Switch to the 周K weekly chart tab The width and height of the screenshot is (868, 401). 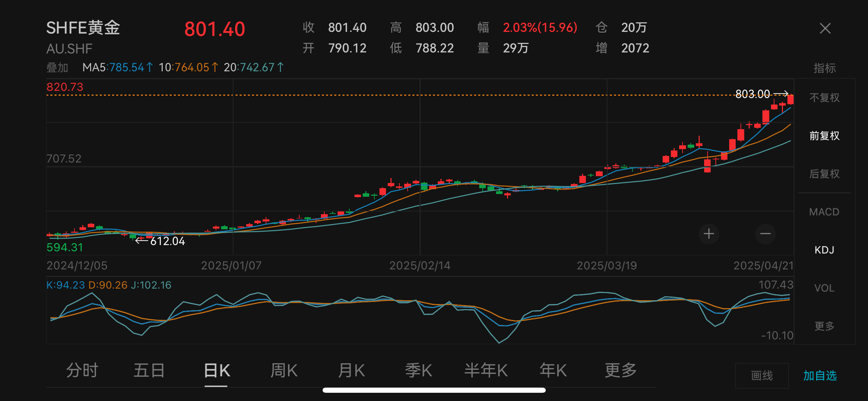(x=284, y=370)
